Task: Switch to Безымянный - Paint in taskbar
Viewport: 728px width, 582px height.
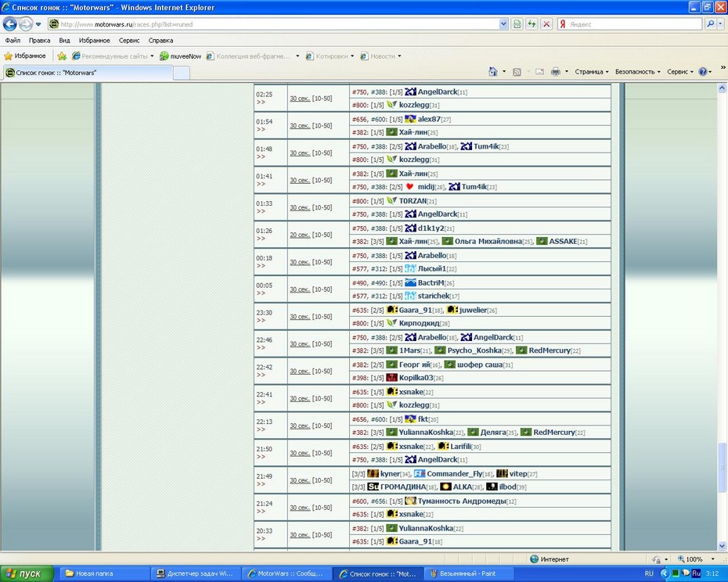Action: point(467,573)
